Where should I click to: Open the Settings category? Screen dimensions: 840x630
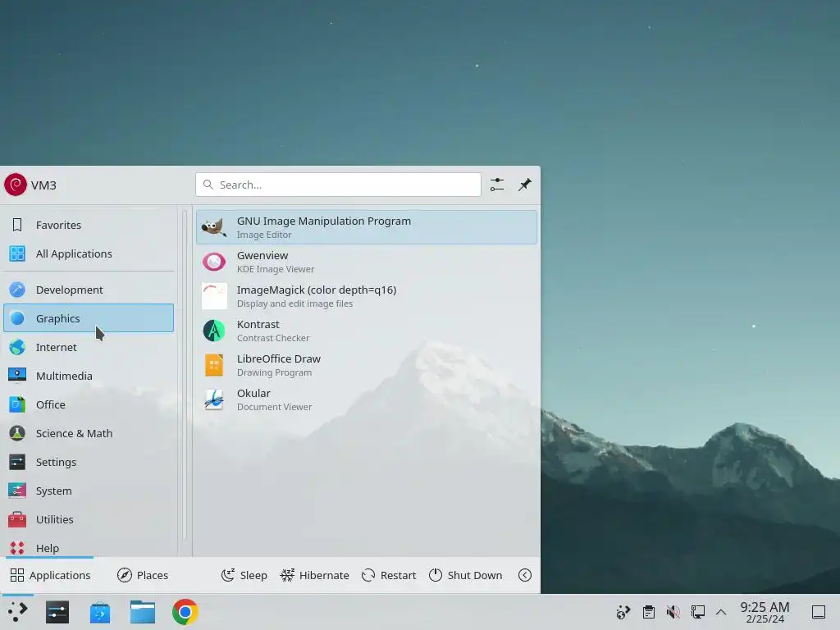pyautogui.click(x=89, y=462)
